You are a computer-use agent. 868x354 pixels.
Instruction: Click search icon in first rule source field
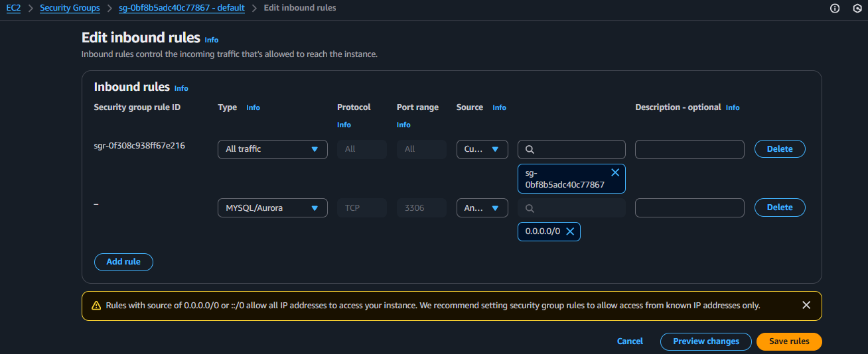[530, 150]
